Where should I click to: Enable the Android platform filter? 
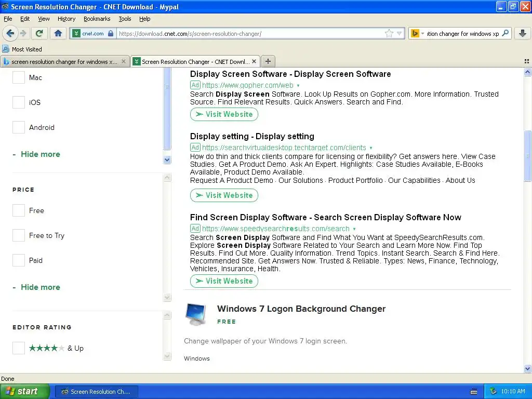point(19,127)
